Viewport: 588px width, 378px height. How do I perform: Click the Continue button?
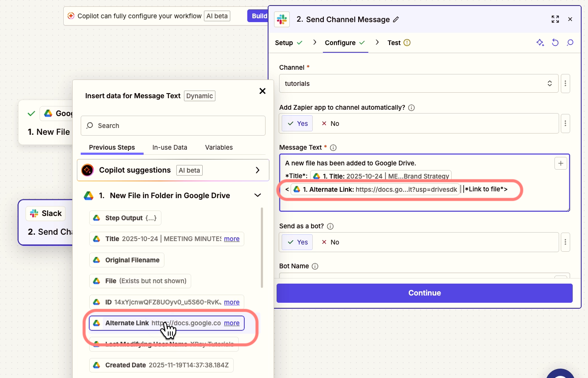pos(424,293)
